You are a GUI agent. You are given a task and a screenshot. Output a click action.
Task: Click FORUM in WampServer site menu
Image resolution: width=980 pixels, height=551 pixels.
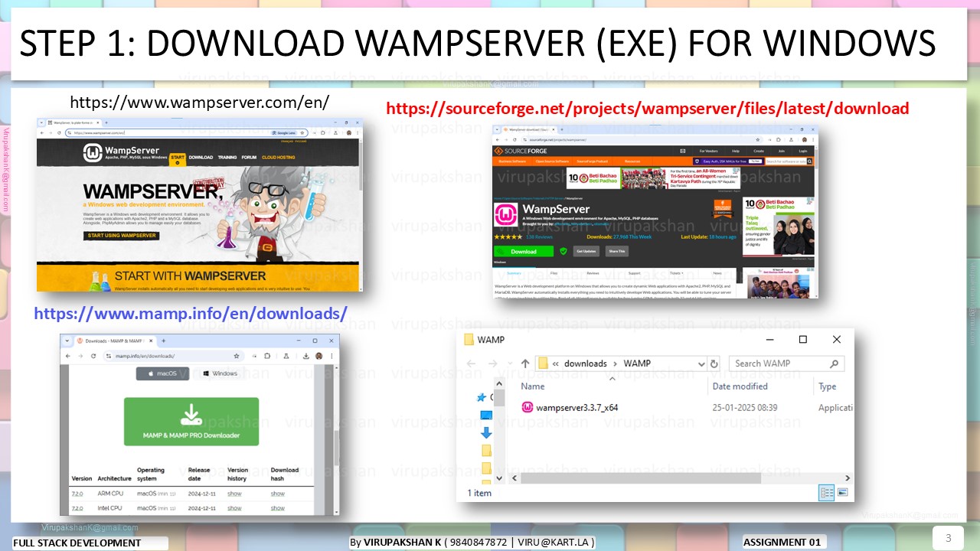[x=250, y=157]
